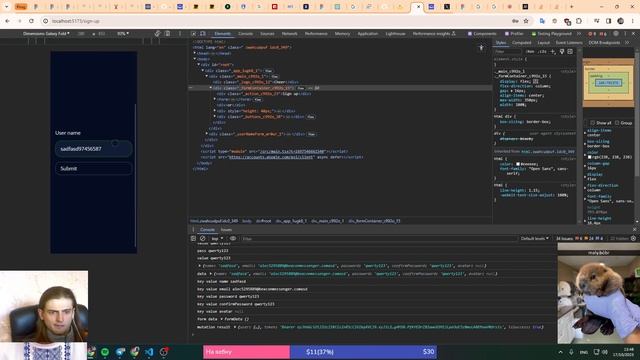Reload the page with browser refresh icon
Viewport: 640px width, 360px height.
click(31, 21)
